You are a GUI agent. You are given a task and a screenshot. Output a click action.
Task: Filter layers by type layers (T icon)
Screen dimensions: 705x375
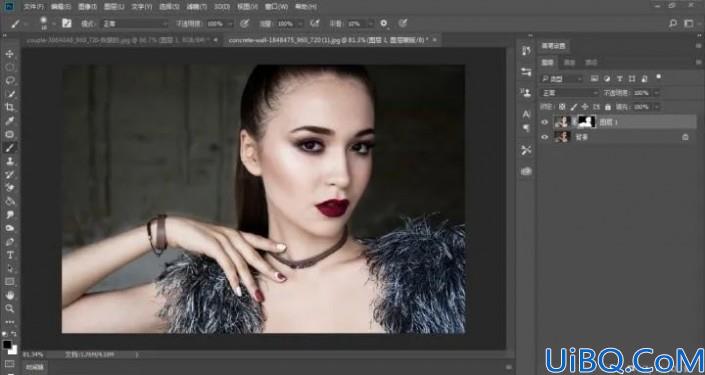point(619,79)
